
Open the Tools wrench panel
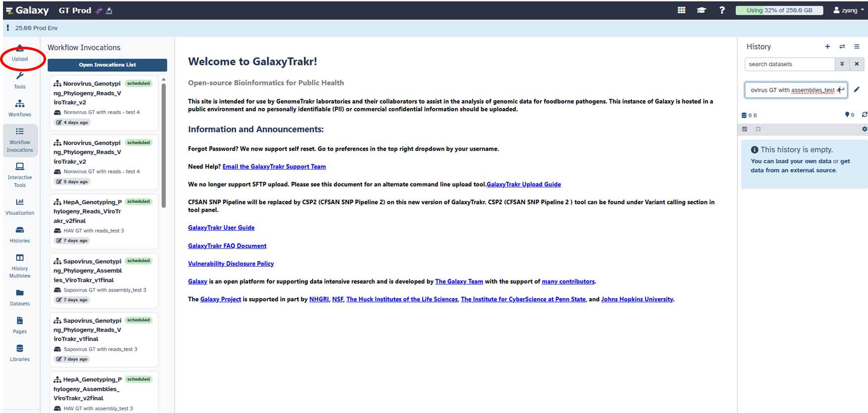[20, 80]
